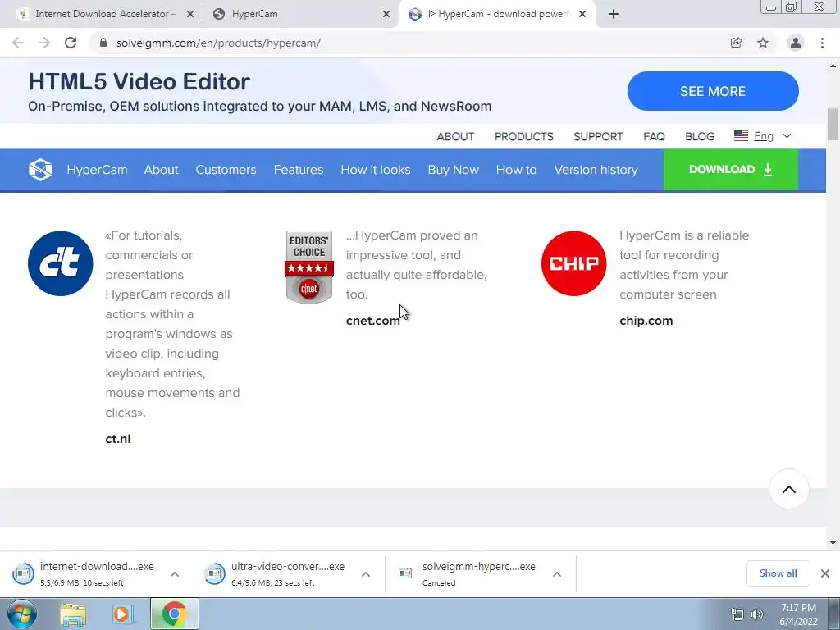
Task: Open ABOUT in top site menu
Action: pos(455,137)
